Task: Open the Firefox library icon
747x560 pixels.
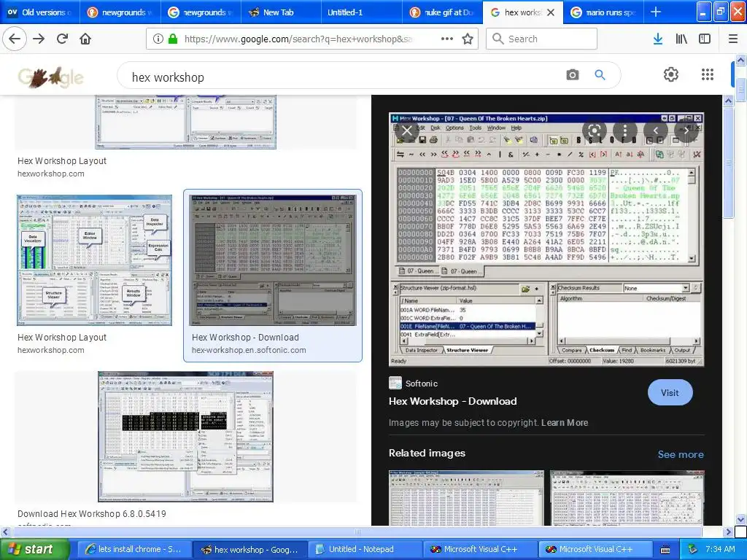Action: 681,39
